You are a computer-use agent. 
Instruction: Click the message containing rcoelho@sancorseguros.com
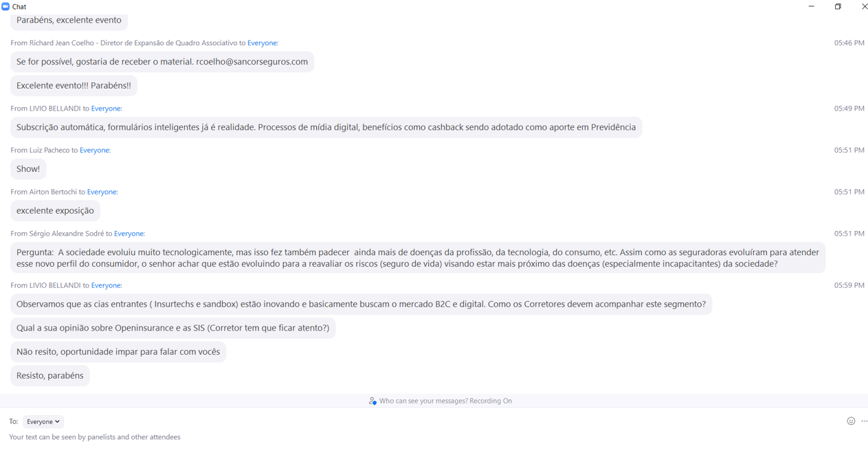(x=162, y=62)
